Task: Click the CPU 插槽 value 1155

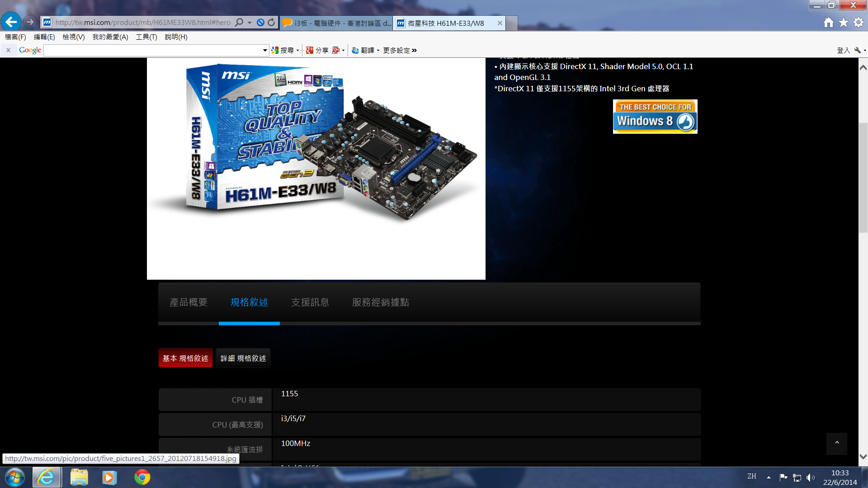Action: click(289, 394)
